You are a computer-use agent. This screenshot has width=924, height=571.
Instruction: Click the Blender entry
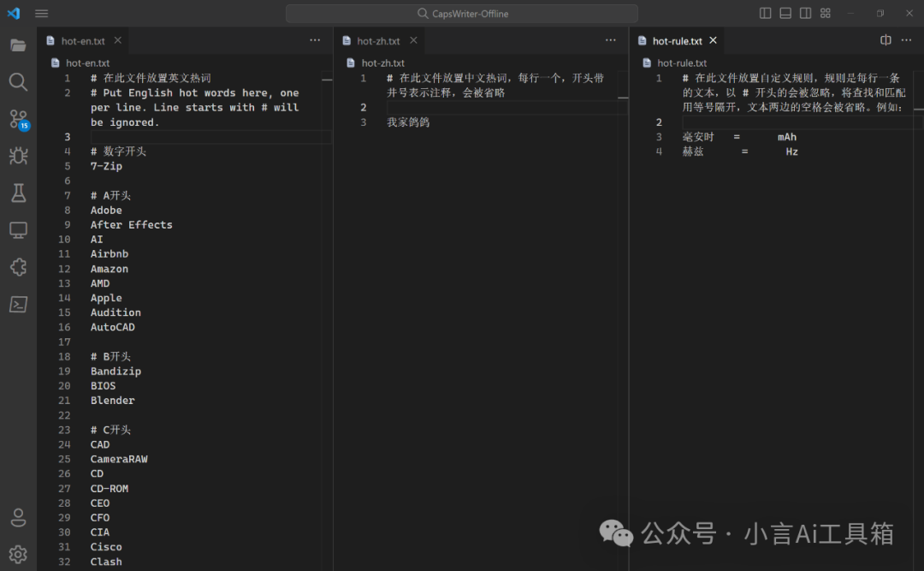pyautogui.click(x=113, y=401)
